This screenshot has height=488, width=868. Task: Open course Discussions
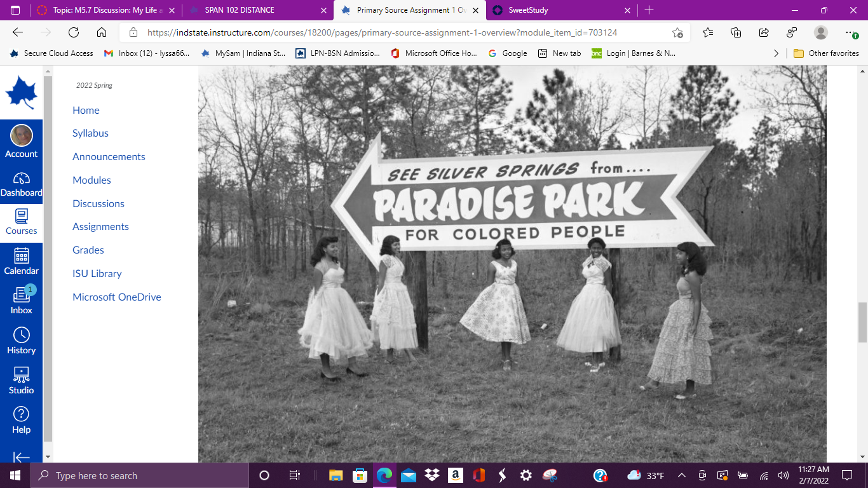point(98,204)
